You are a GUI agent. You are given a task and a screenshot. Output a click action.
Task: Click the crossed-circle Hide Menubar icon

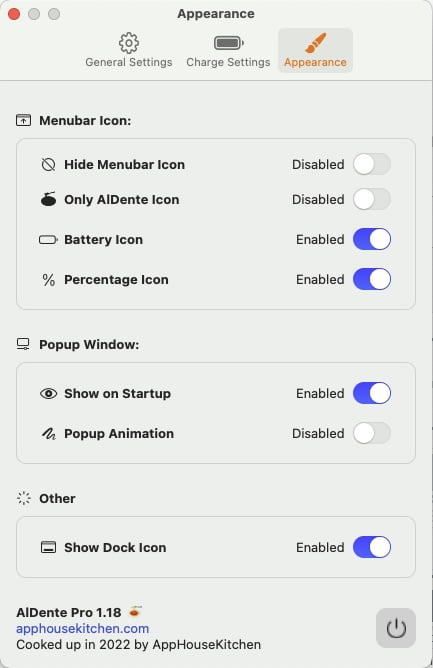[x=48, y=164]
